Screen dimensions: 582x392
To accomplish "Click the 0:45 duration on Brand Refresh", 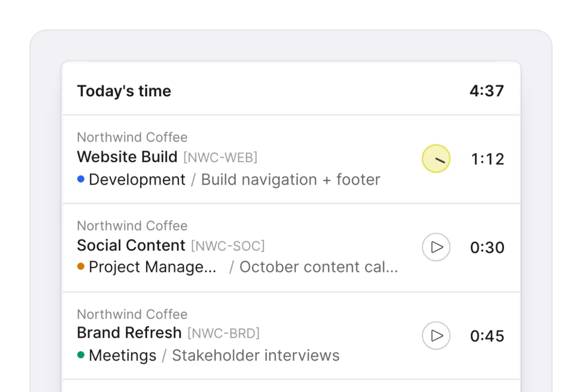I will coord(487,336).
